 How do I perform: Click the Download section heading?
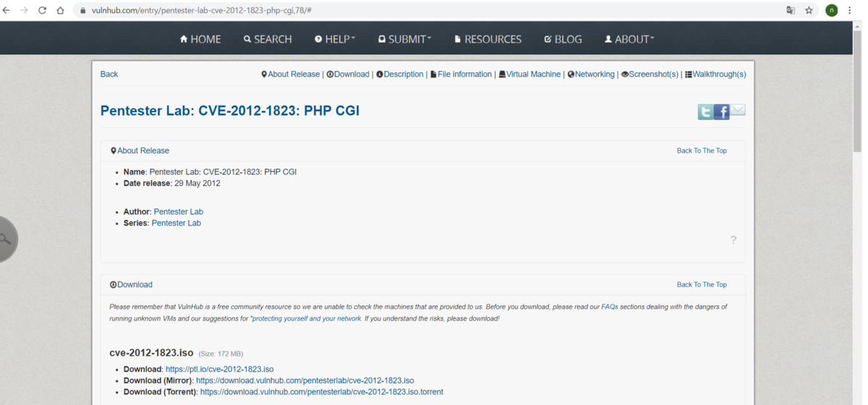131,284
